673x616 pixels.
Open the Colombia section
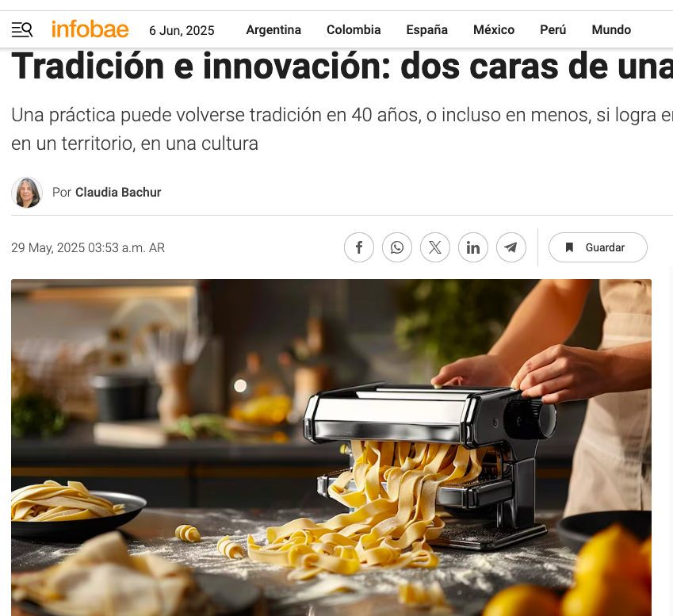354,29
